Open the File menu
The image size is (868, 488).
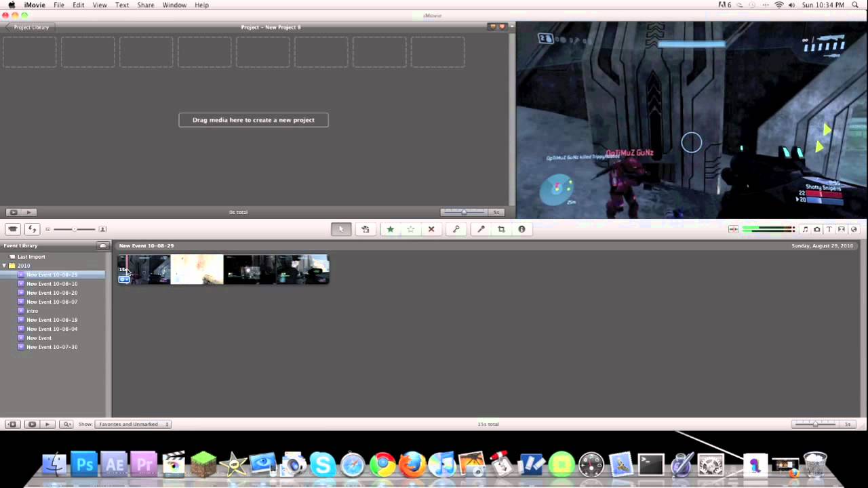tap(59, 5)
